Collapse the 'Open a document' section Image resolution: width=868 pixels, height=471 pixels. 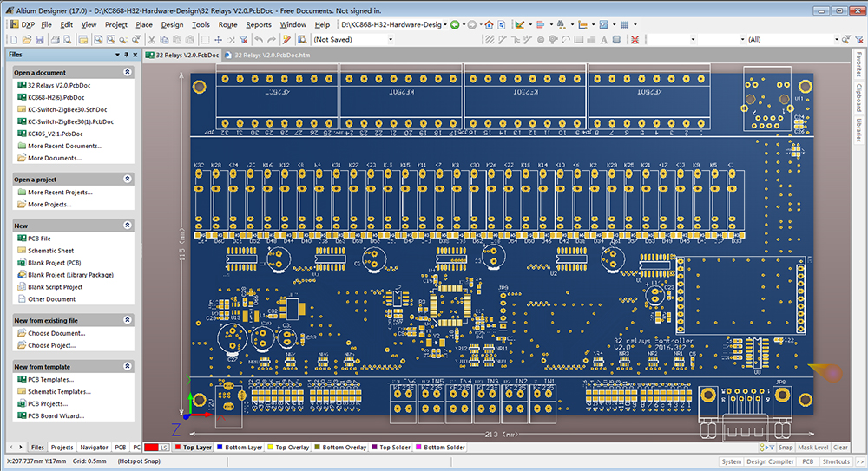point(128,72)
